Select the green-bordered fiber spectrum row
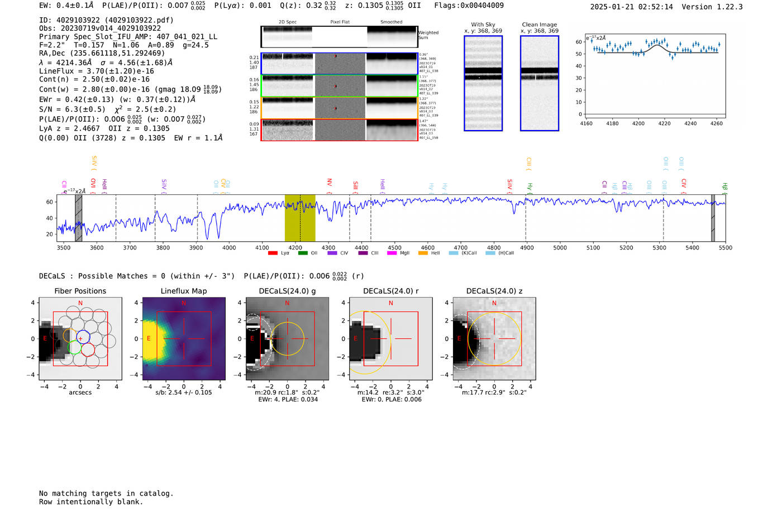The image size is (782, 532). click(x=339, y=86)
